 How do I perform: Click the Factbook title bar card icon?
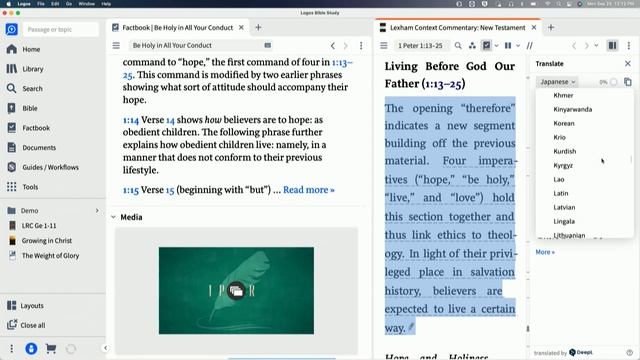(268, 45)
